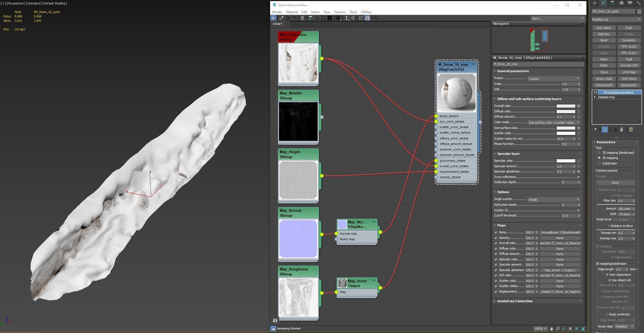This screenshot has height=333, width=644.
Task: Toggle the Material/Map Browser toolbar icon
Action: [x=361, y=18]
